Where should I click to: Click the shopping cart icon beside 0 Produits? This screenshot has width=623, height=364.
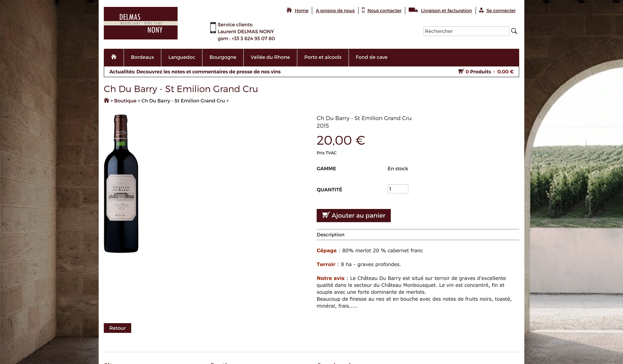tap(461, 72)
